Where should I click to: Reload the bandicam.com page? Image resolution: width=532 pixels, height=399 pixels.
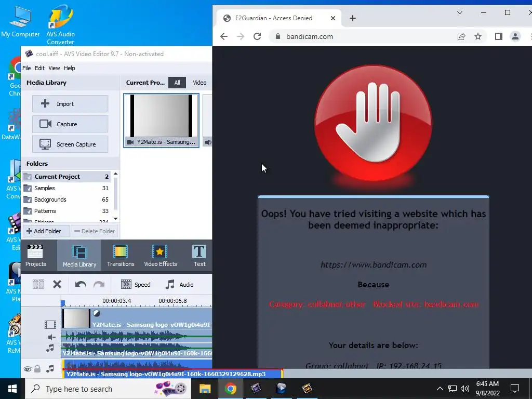[257, 36]
